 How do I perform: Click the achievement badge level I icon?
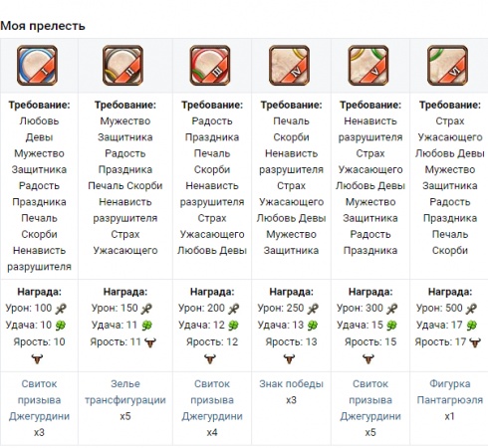37,66
